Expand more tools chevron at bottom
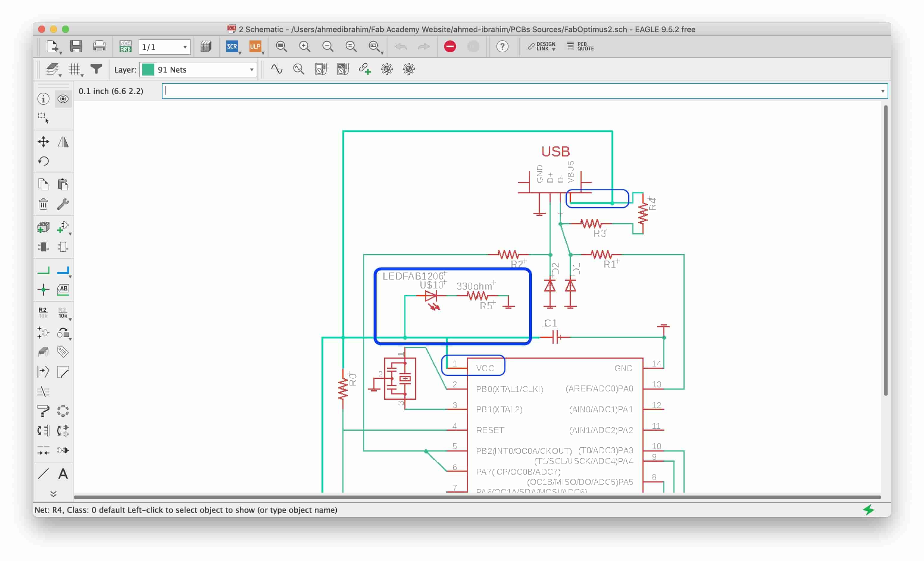The height and width of the screenshot is (561, 924). 54,494
